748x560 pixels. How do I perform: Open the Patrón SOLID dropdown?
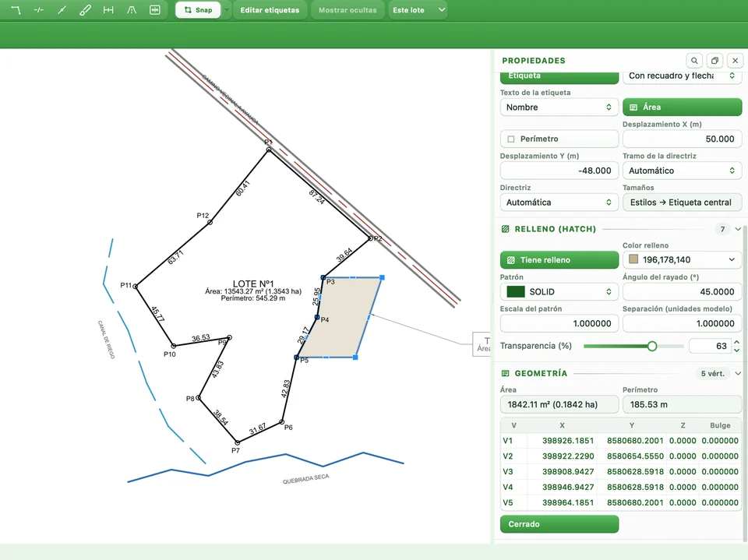559,292
